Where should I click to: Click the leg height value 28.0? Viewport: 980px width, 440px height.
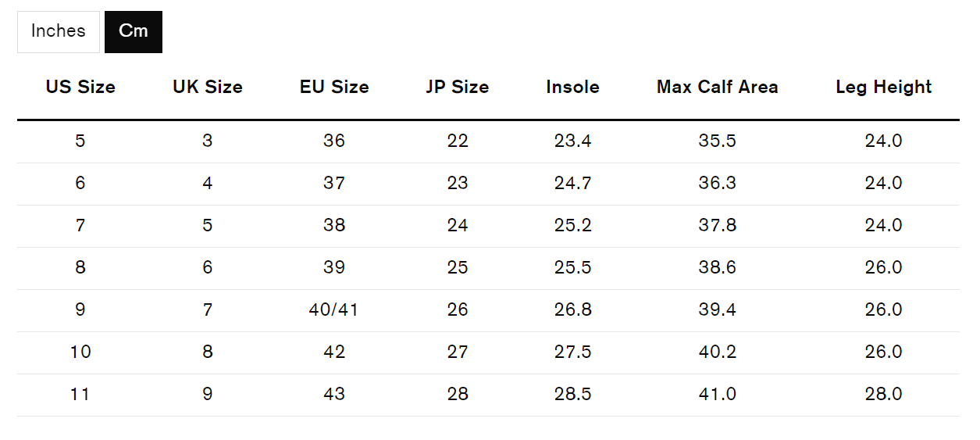click(884, 395)
